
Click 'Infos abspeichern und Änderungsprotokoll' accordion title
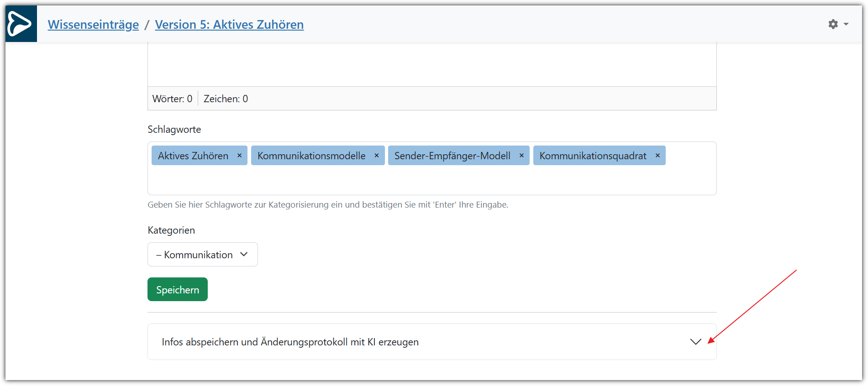[x=290, y=342]
